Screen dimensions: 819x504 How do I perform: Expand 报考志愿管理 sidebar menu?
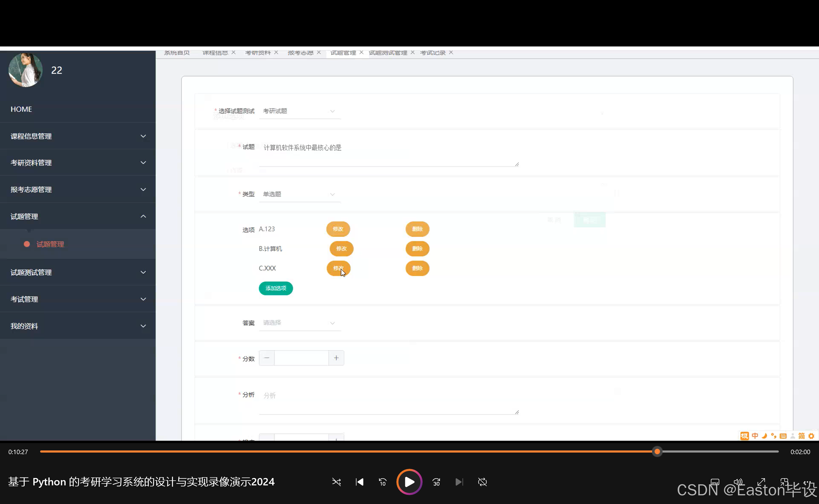[x=78, y=189]
